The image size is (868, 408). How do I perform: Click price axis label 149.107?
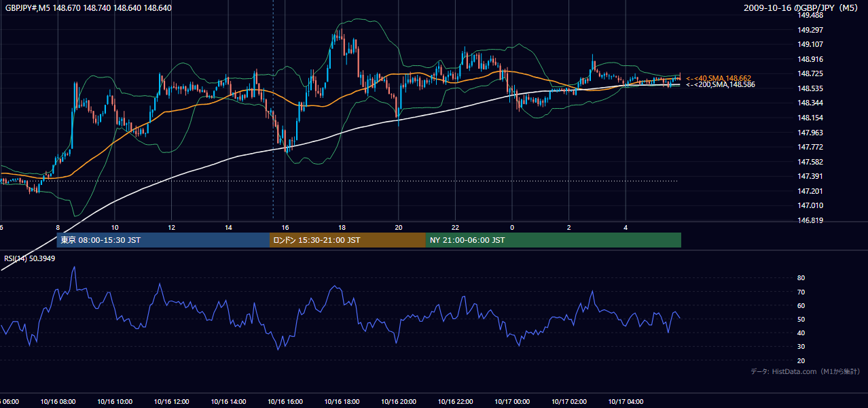(810, 45)
